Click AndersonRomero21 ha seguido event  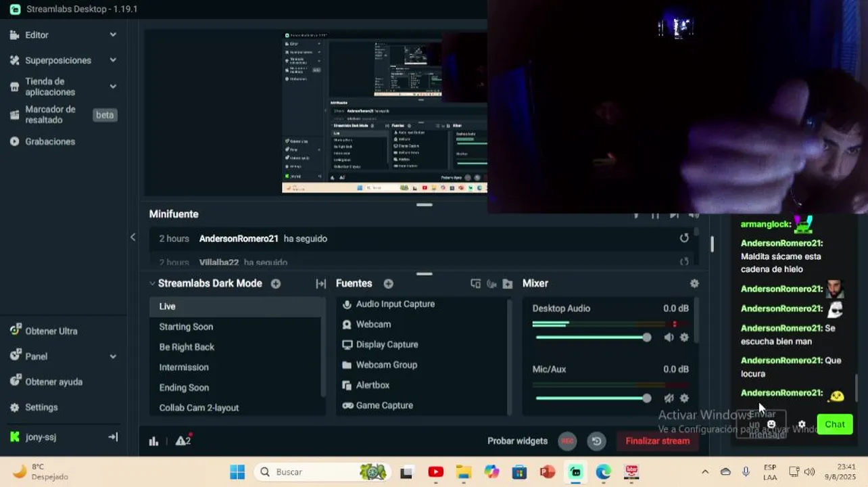pyautogui.click(x=425, y=239)
